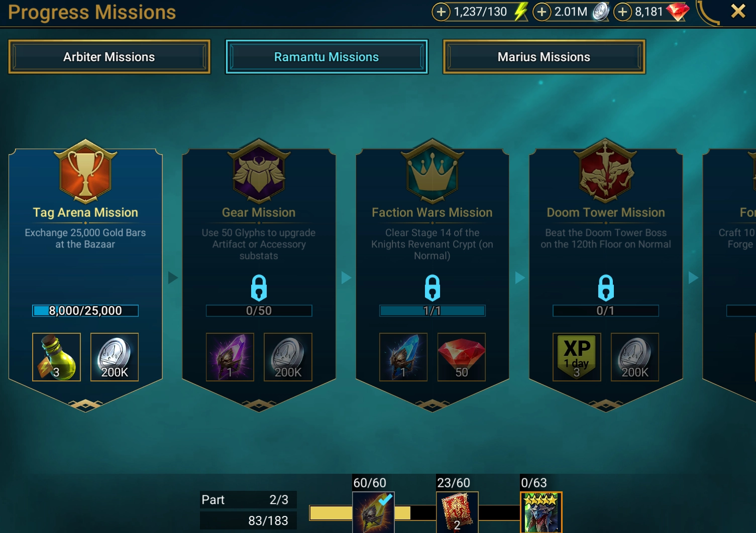
Task: Add silver with plus next to 2.01M
Action: [542, 12]
